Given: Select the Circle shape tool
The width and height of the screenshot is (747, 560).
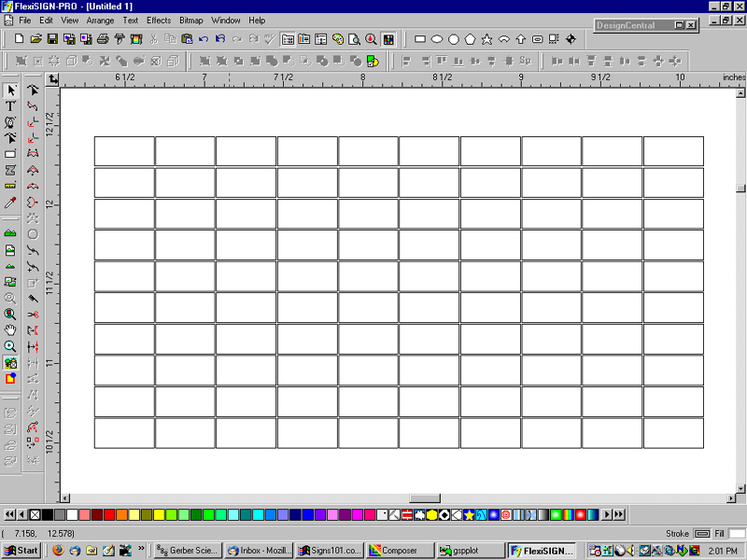Looking at the screenshot, I should tap(454, 39).
